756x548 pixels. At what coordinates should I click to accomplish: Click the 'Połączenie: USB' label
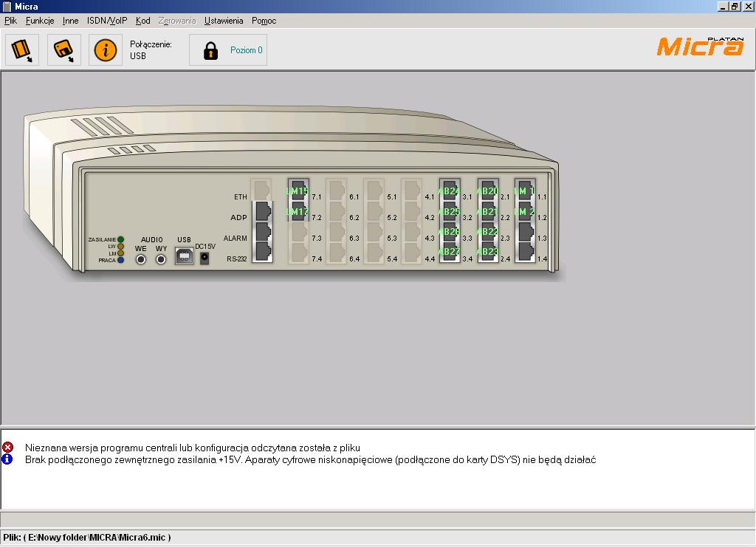[x=151, y=49]
